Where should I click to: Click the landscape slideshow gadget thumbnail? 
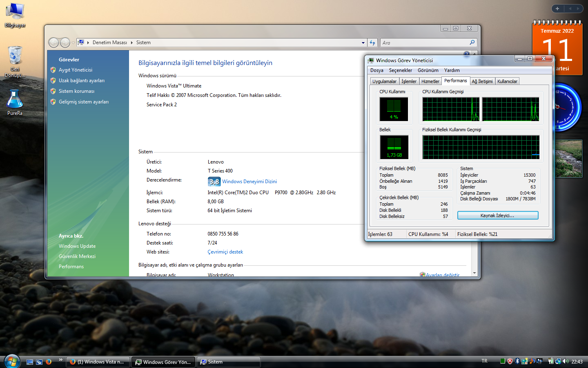568,159
